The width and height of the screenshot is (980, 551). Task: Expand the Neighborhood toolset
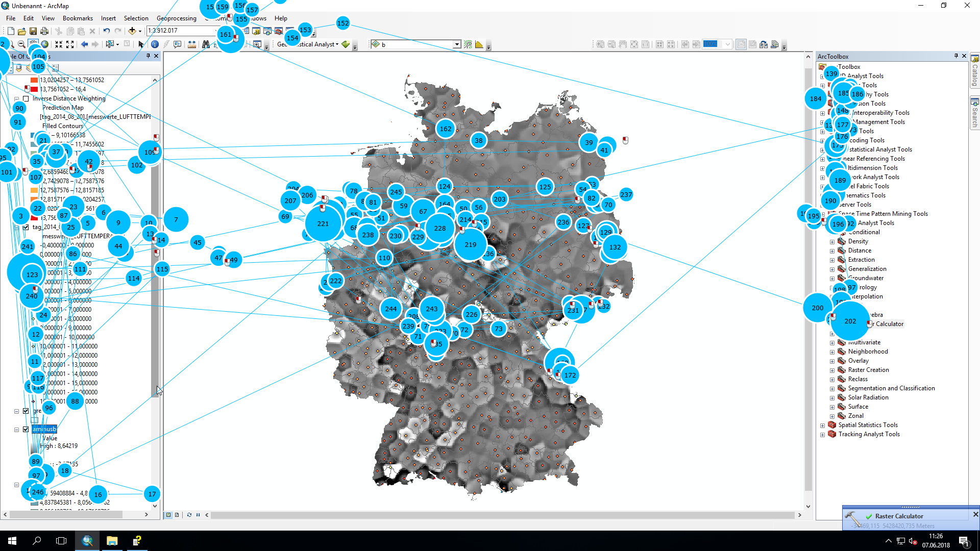click(x=832, y=352)
